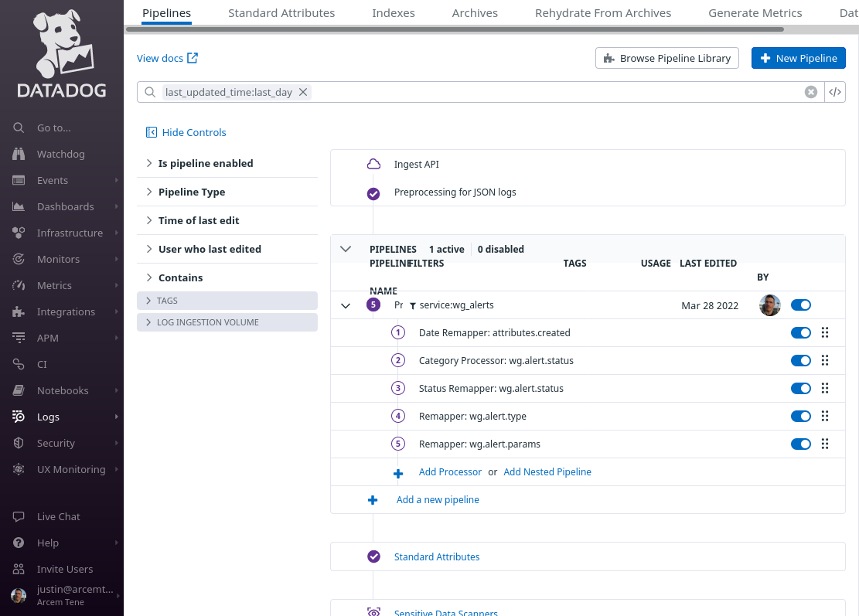The image size is (859, 616).
Task: Open the Live Chat bubble icon
Action: point(19,516)
